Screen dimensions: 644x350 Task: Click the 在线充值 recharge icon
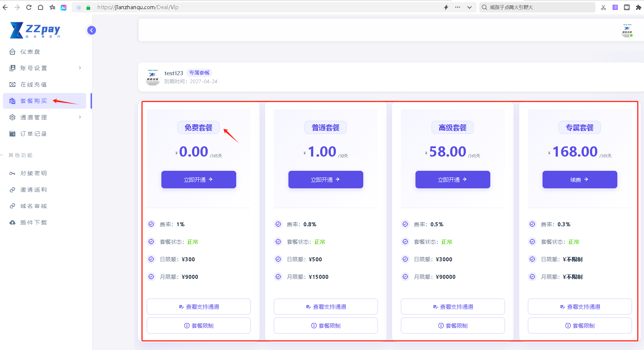click(12, 84)
